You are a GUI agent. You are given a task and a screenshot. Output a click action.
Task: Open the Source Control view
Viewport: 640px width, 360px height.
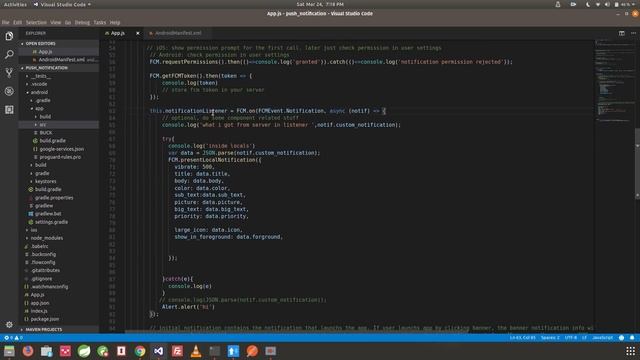9,73
